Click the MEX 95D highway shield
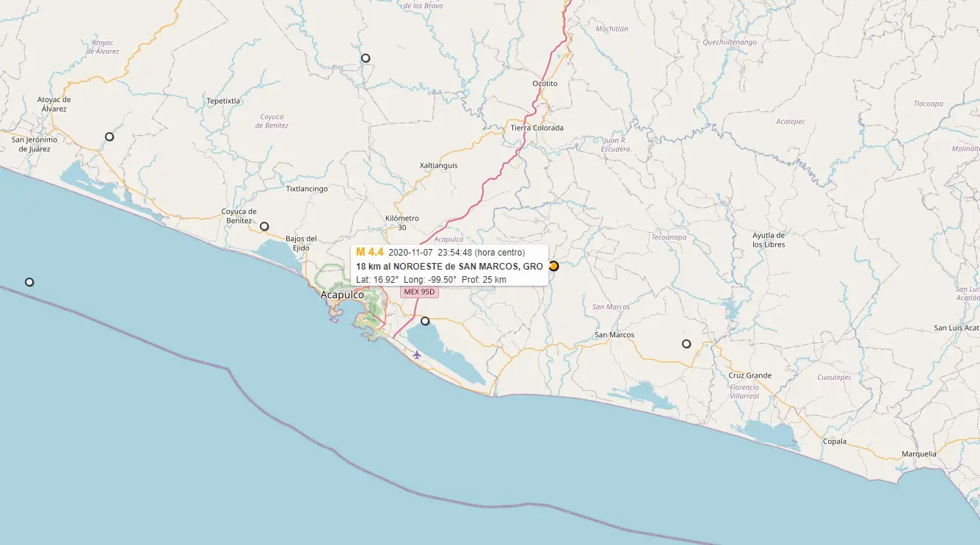The width and height of the screenshot is (980, 545). [419, 292]
